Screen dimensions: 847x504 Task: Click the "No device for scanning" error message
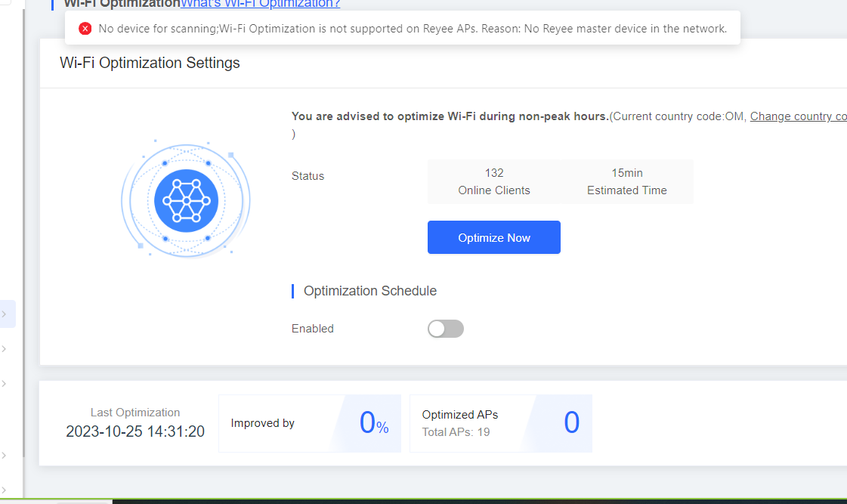click(413, 29)
